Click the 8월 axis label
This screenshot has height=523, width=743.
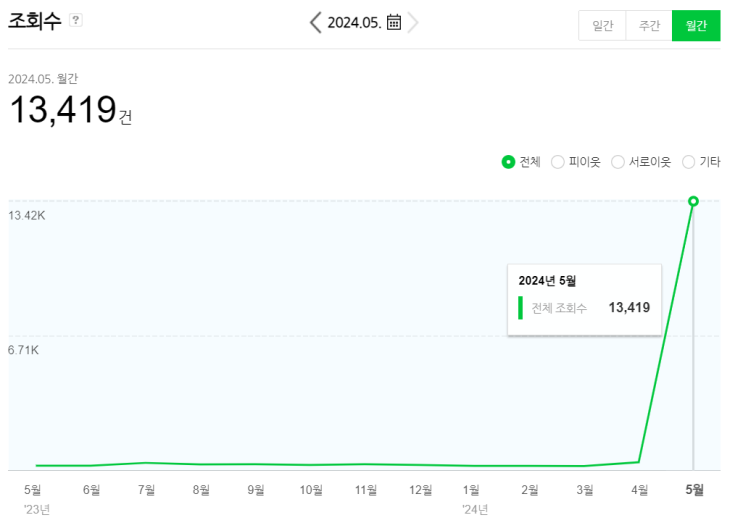(x=201, y=490)
